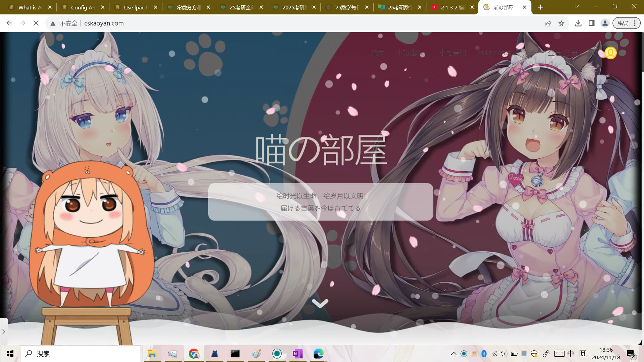Click the 不安全 site security warning
This screenshot has width=644, height=362.
64,23
